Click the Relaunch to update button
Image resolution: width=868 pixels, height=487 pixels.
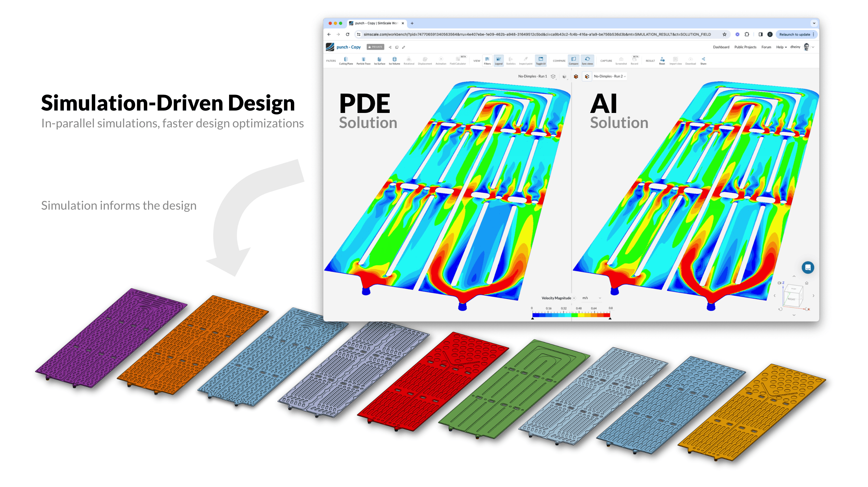pyautogui.click(x=797, y=34)
